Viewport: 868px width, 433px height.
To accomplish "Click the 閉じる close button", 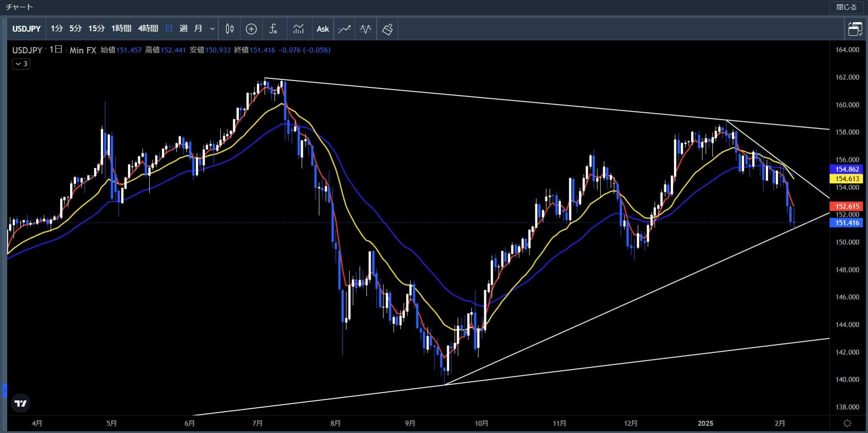I will click(x=846, y=7).
